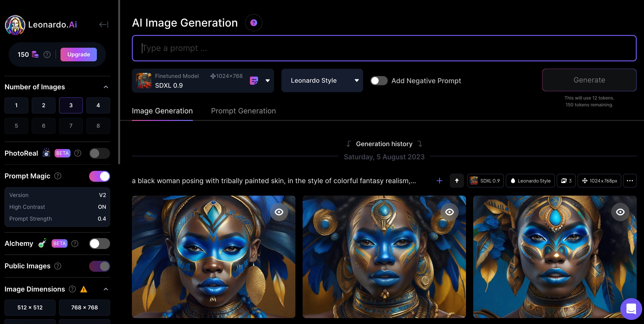Select the Image Generation tab

[x=162, y=111]
